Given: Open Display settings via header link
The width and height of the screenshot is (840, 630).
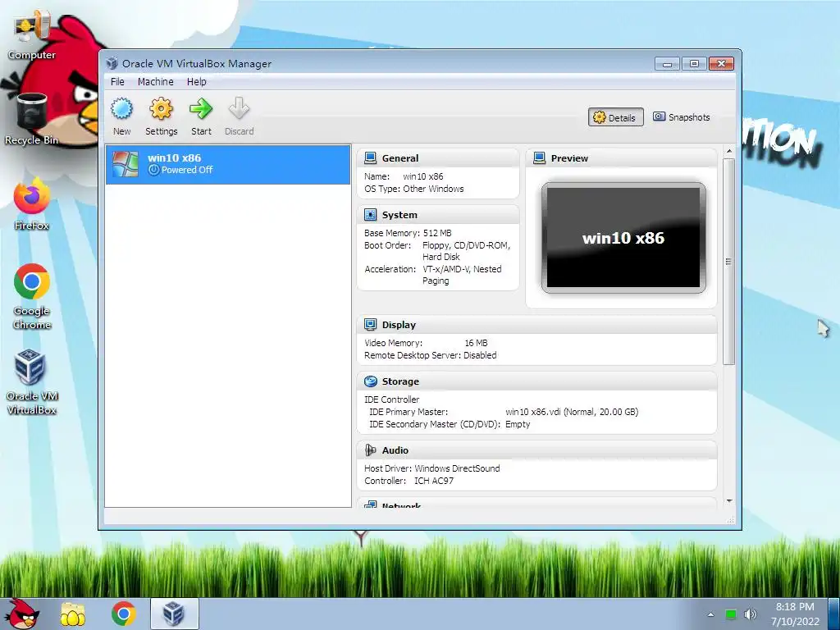Looking at the screenshot, I should click(399, 325).
